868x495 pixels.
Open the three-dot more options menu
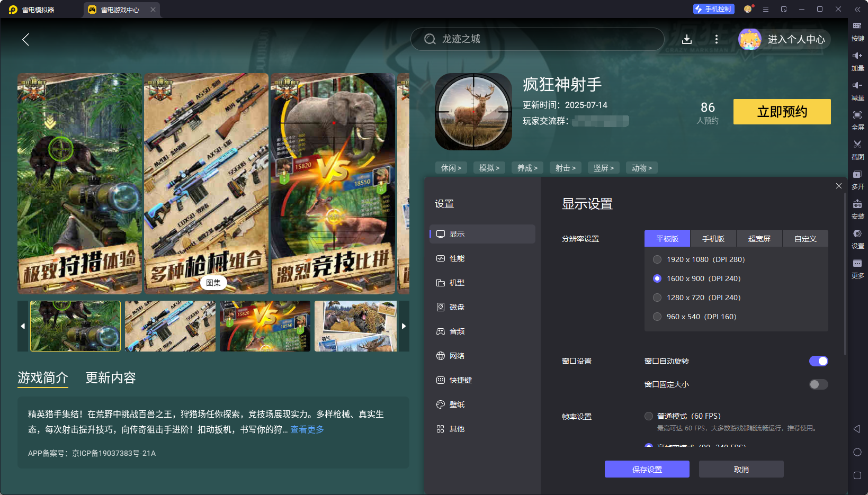717,39
